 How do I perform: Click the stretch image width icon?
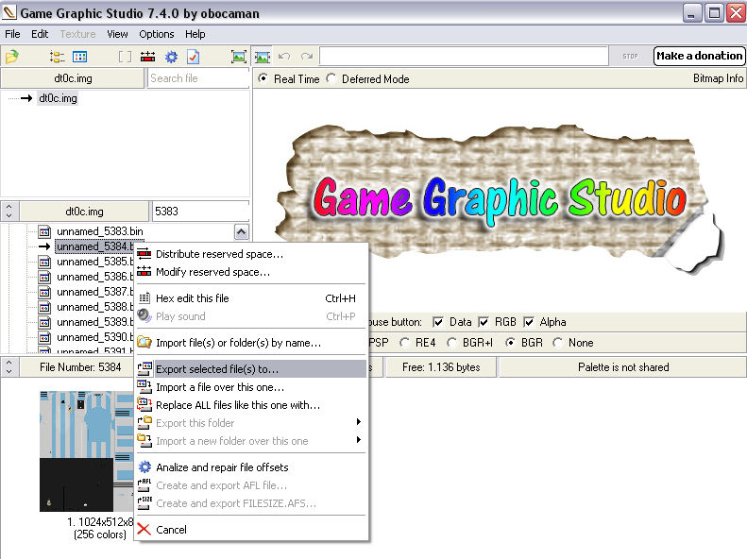click(x=262, y=57)
